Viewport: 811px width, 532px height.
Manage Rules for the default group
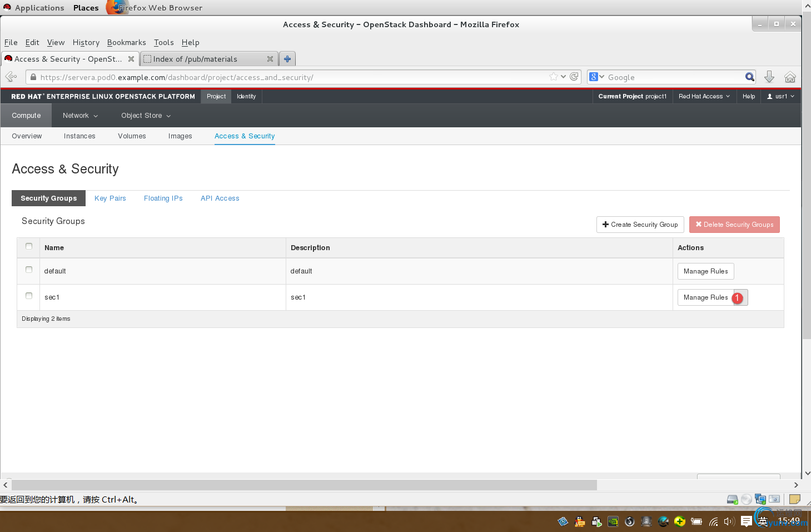(x=706, y=271)
